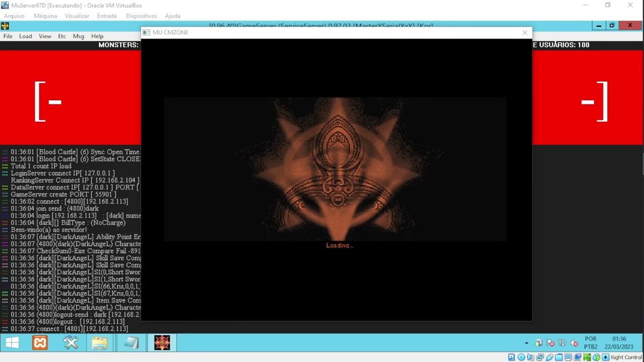Viewport: 644px width, 362px height.
Task: Click the network tray icon
Action: tap(562, 343)
